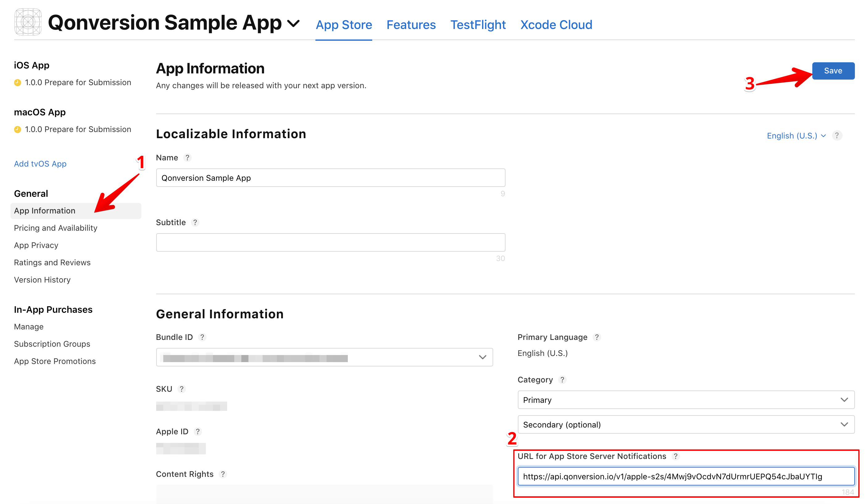Click the Subtitle text field
Screen dimensions: 866x504
330,242
